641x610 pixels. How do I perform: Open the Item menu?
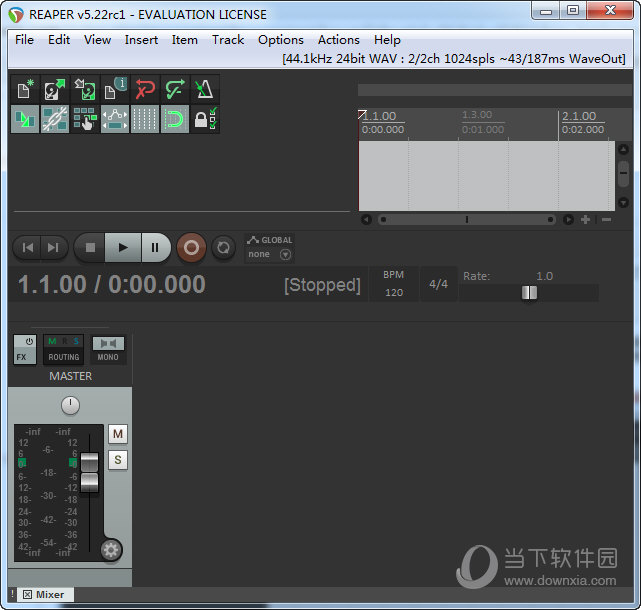coord(184,40)
